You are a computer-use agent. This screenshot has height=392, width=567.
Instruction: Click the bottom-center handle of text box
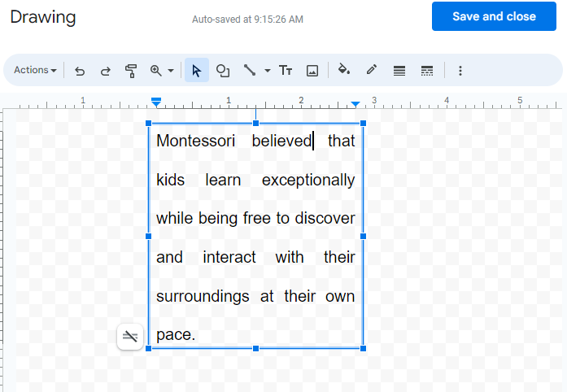[255, 348]
